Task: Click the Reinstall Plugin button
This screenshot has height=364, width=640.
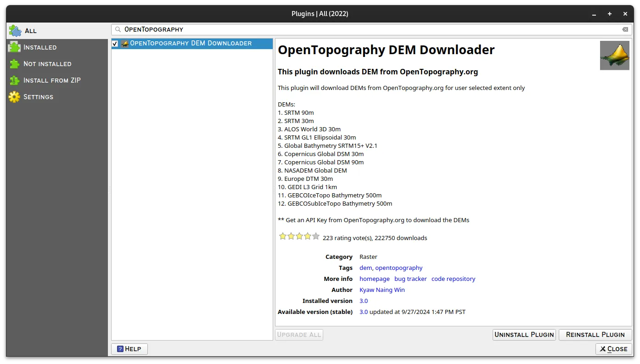Action: (x=595, y=335)
